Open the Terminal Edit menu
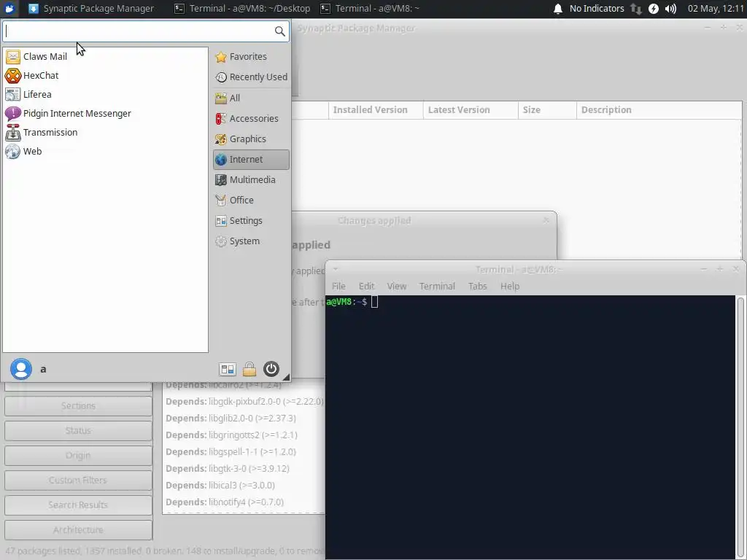This screenshot has width=747, height=560. coord(366,286)
